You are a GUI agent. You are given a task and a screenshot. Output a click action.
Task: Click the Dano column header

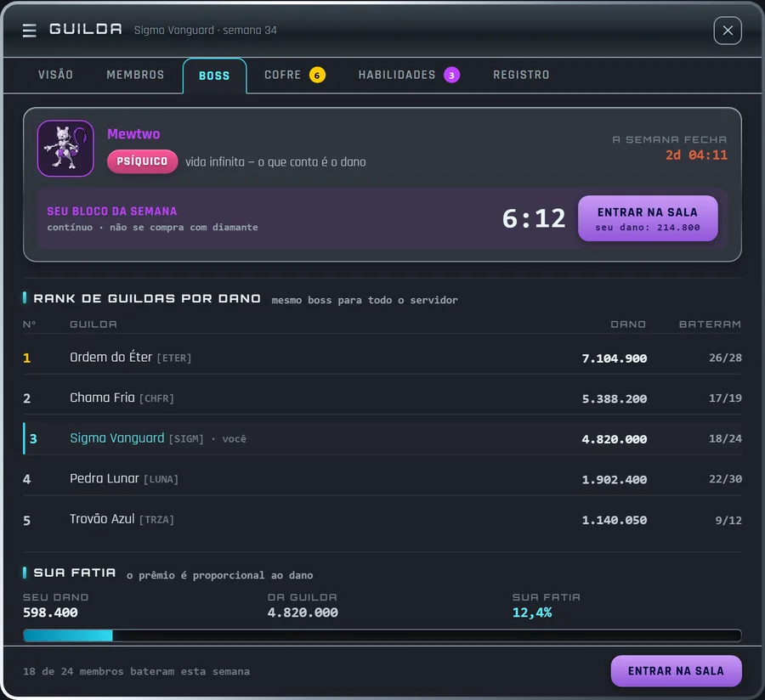628,325
